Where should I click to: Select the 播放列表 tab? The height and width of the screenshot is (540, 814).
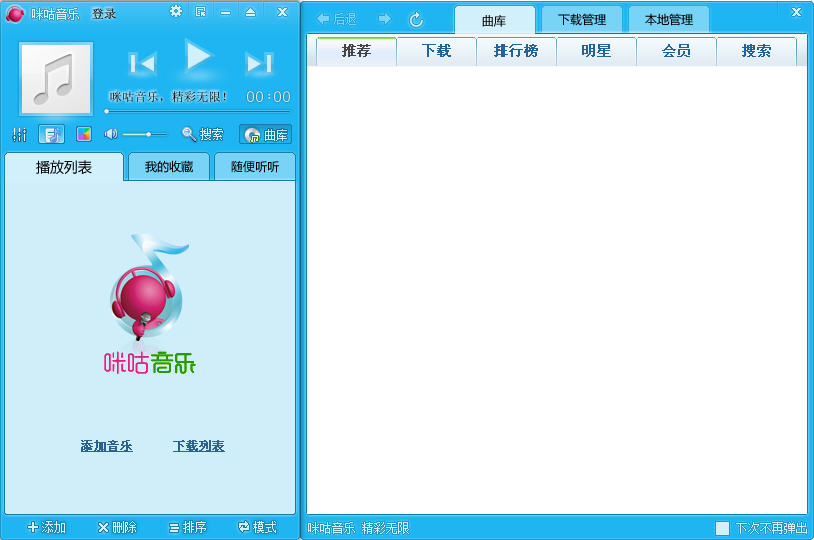(x=64, y=167)
